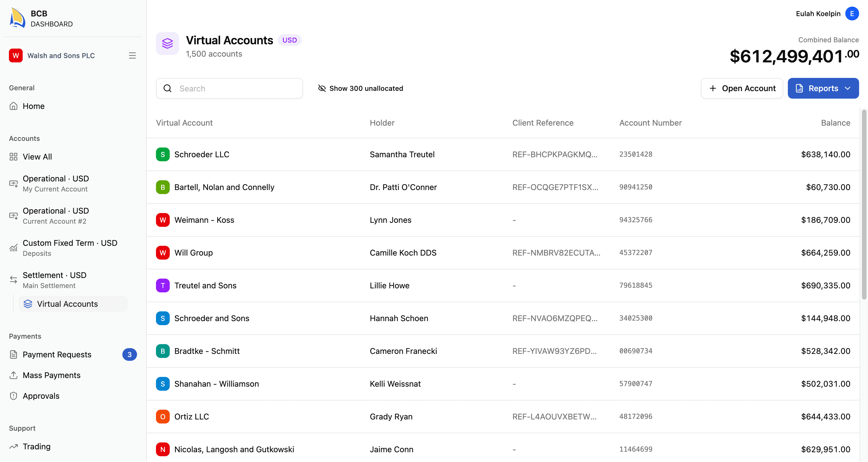The height and width of the screenshot is (462, 868).
Task: Click the vertical scrollbar of the accounts table
Action: [864, 204]
